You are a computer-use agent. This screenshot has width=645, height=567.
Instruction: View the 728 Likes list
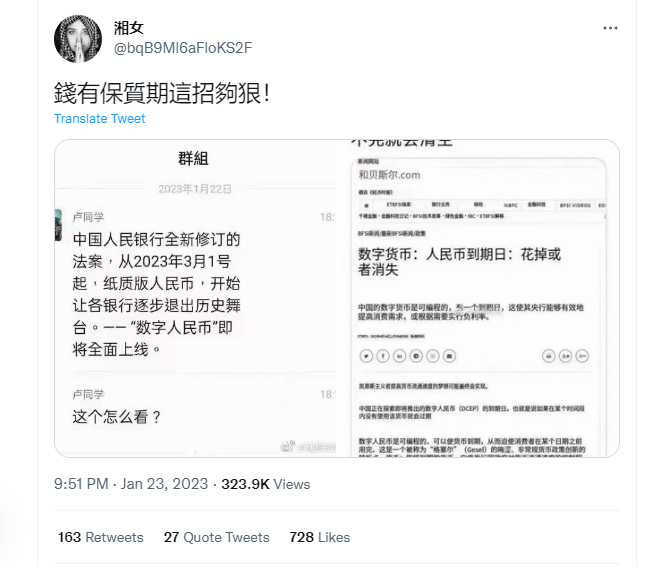320,537
